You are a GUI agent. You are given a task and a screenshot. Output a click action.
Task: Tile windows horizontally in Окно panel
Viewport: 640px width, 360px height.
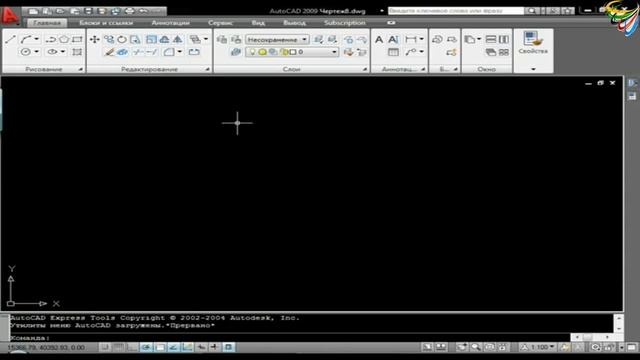491,40
